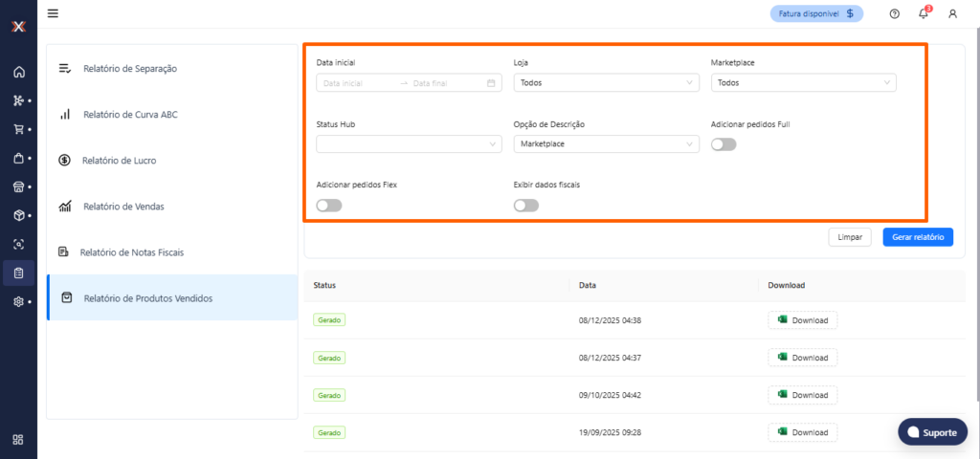Expand the Loja dropdown
980x459 pixels.
(x=606, y=83)
